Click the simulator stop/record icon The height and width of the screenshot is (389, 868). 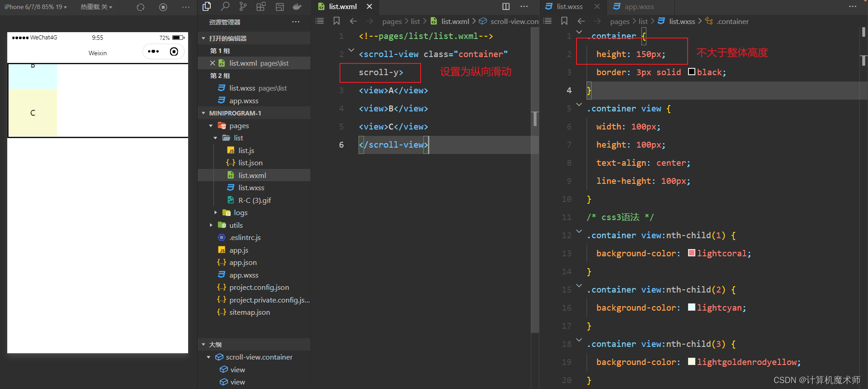click(163, 7)
